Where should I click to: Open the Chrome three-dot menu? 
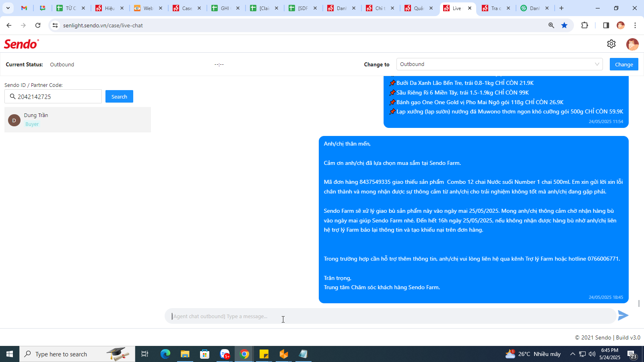tap(635, 25)
